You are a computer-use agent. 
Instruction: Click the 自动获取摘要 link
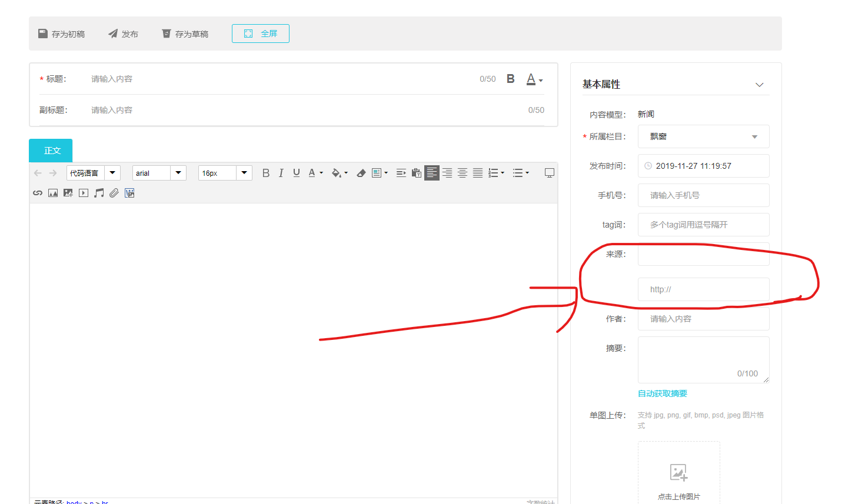[663, 393]
